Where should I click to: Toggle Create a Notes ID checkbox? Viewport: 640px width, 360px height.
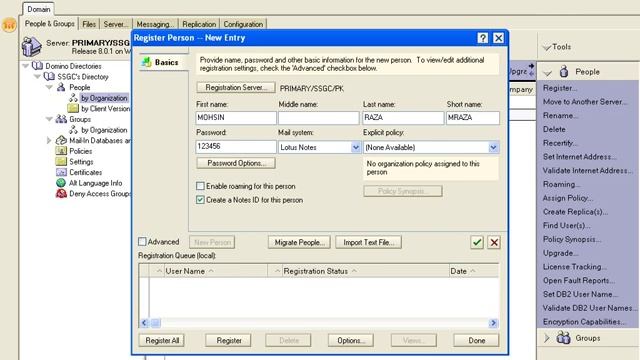click(200, 200)
